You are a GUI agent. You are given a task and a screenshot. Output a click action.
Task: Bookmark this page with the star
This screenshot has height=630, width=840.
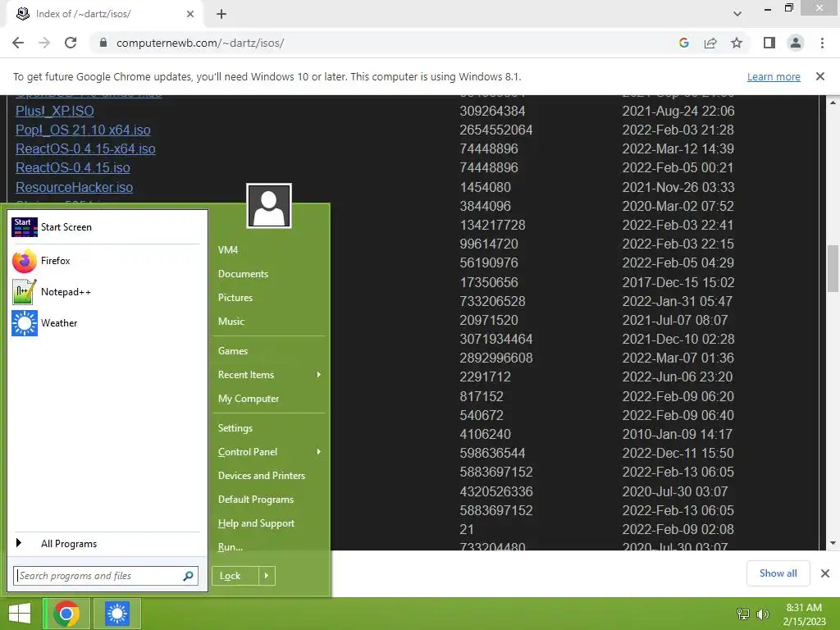(x=737, y=43)
